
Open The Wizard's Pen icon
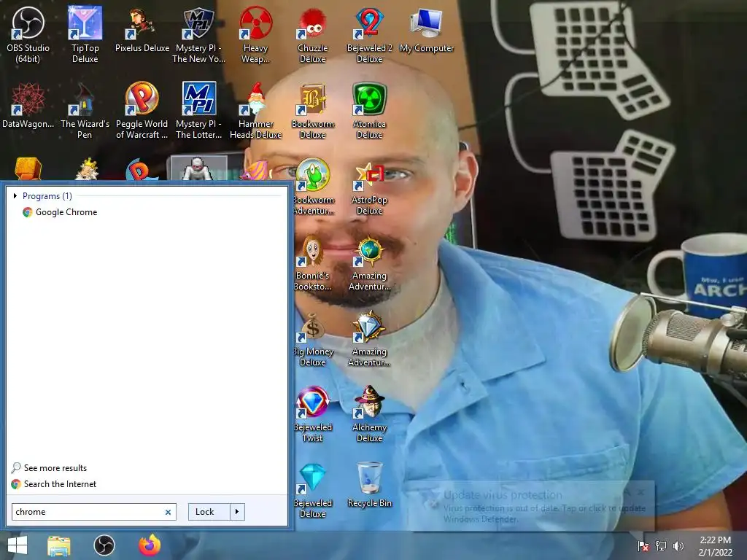[x=85, y=111]
